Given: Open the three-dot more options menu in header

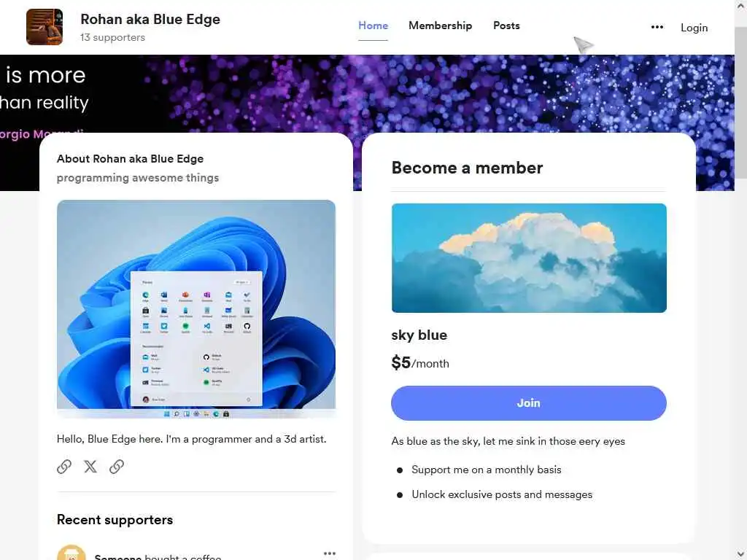Looking at the screenshot, I should pos(657,27).
